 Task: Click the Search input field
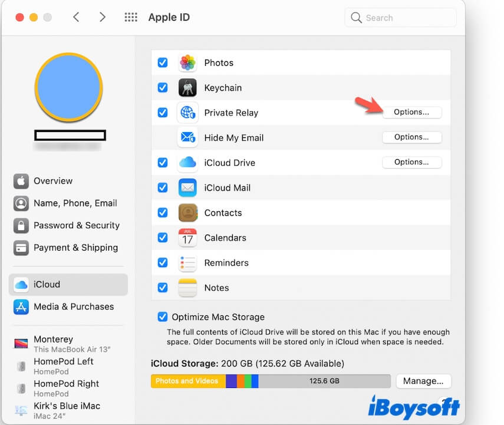pos(408,18)
